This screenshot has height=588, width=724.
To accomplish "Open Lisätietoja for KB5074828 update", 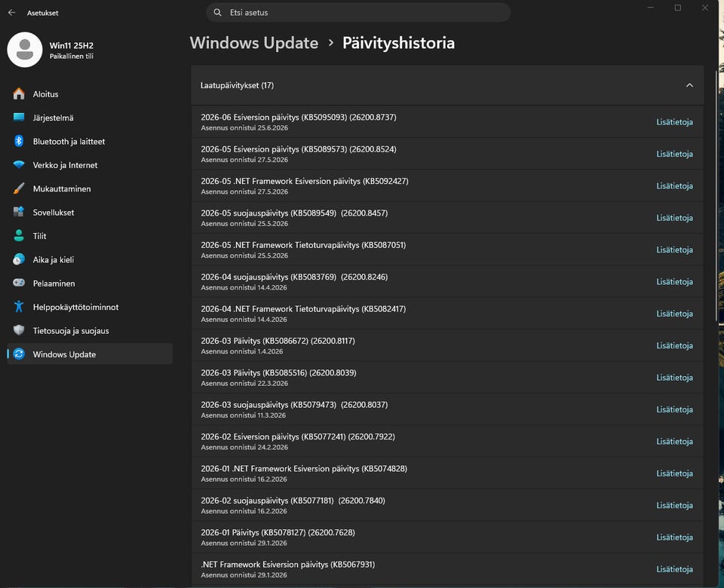I will point(674,473).
